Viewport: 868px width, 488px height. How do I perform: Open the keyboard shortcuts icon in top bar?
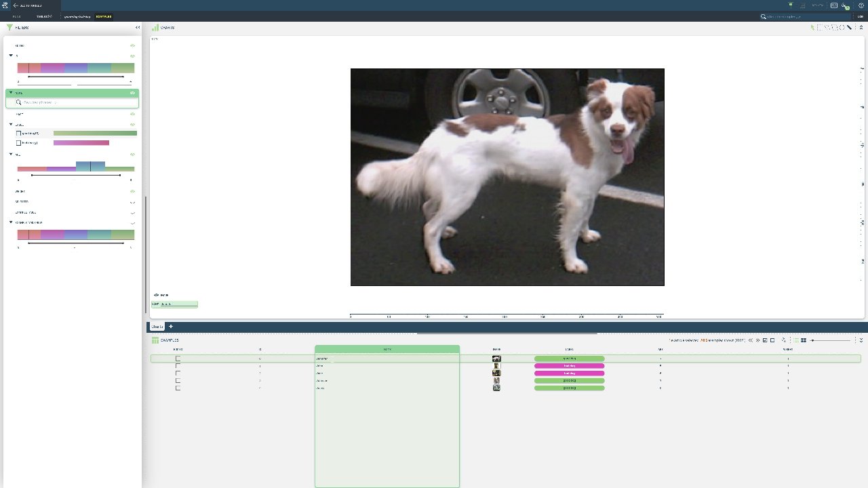[x=834, y=5]
